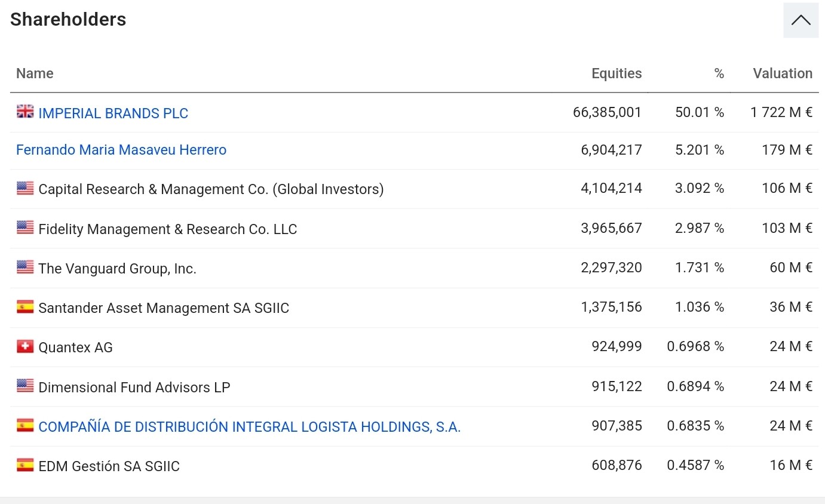Click the % column header
Viewport: 825px width, 504px height.
point(719,73)
